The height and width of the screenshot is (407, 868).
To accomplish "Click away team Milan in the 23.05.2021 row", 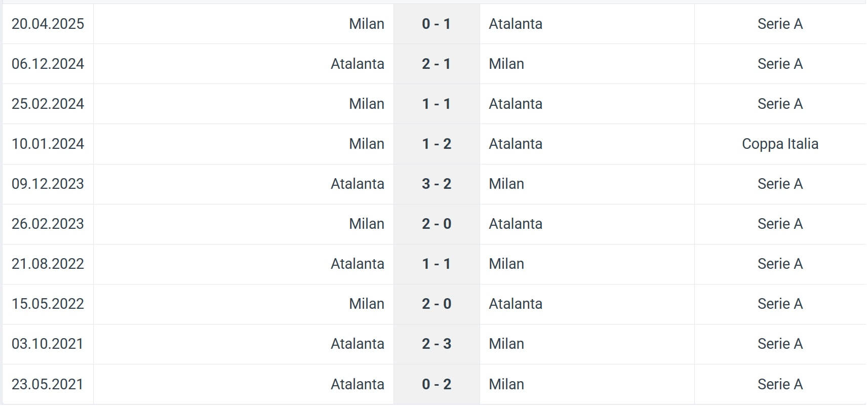I will pos(506,384).
